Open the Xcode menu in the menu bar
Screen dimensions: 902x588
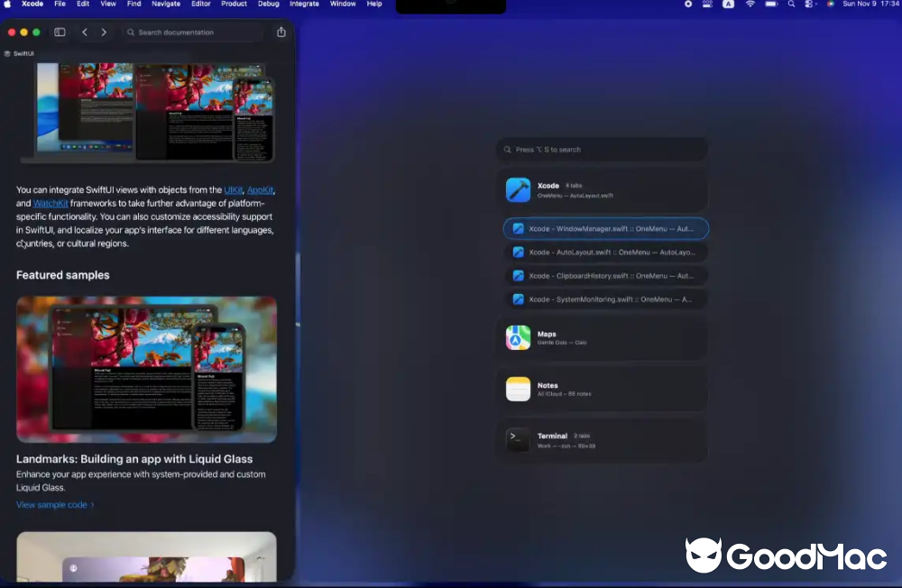coord(32,4)
